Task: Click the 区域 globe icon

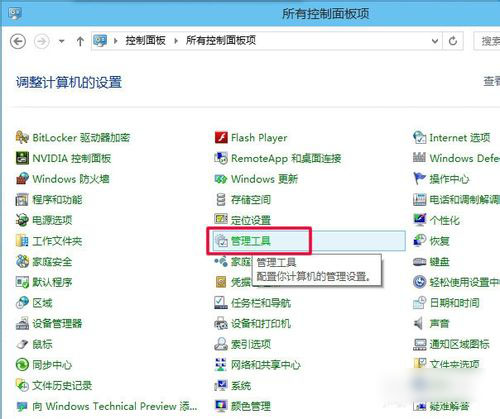Action: (22, 303)
